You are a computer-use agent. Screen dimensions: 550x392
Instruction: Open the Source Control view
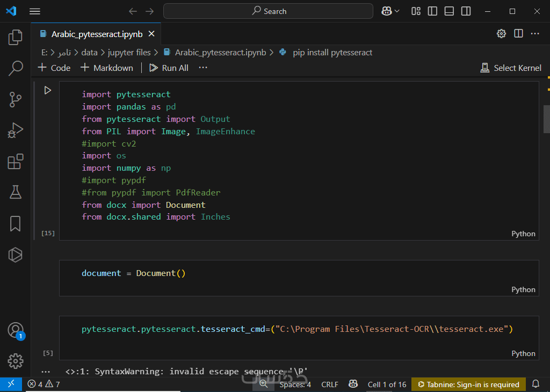coord(15,99)
